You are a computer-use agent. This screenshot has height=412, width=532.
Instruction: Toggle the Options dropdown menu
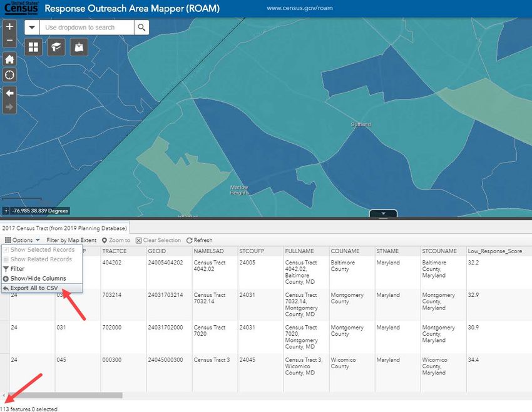click(x=23, y=240)
